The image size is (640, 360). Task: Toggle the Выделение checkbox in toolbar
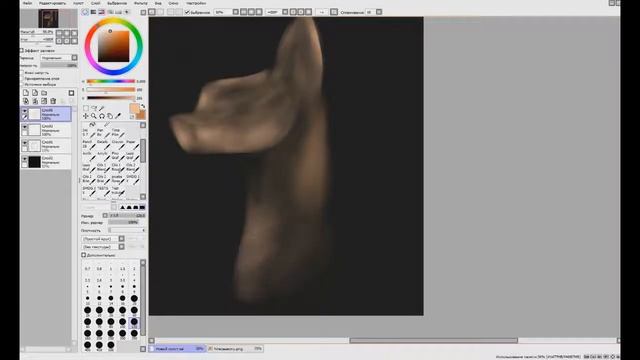187,12
